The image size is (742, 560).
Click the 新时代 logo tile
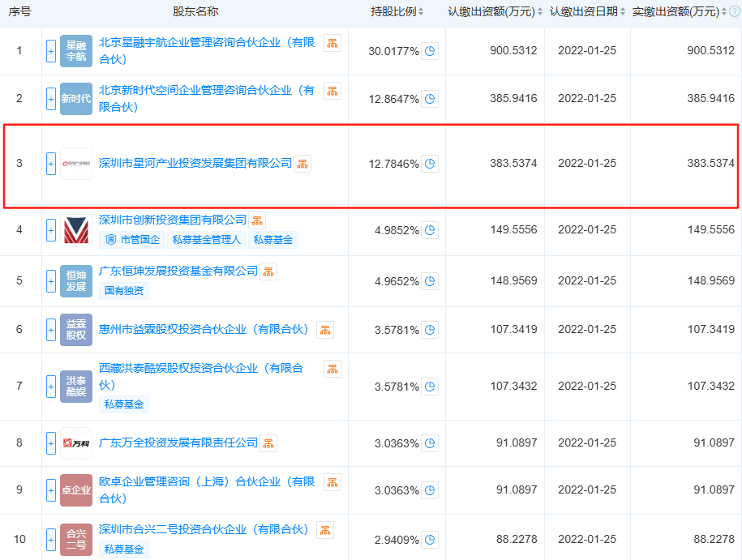(76, 99)
